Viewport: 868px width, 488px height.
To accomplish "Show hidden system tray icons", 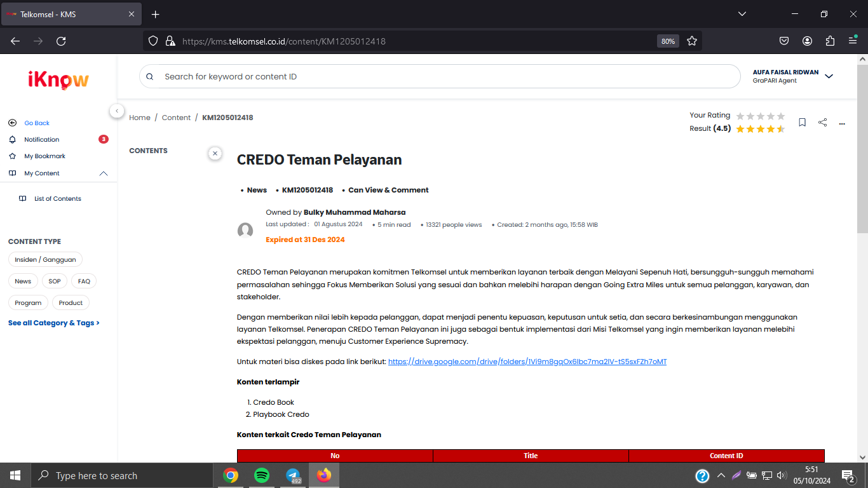I will [x=721, y=475].
